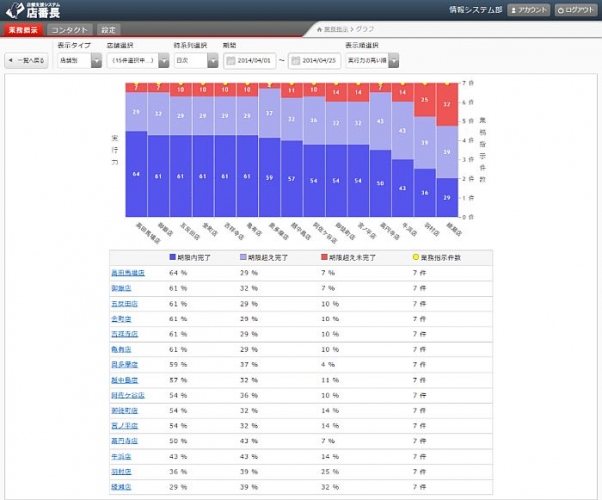602x500 pixels.
Task: Click the blue bar segment labeled 64
Action: point(136,174)
